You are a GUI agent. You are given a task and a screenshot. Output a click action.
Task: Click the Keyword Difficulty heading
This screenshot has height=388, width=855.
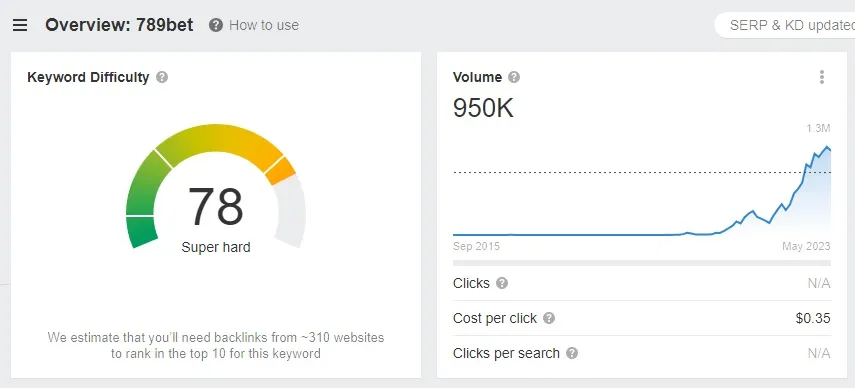click(x=88, y=77)
